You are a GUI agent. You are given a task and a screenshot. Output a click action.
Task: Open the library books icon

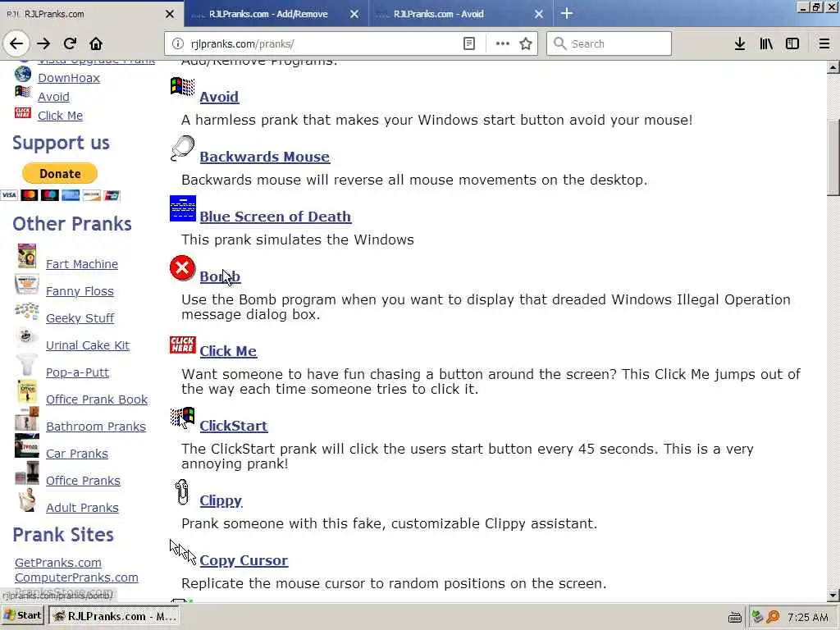[x=766, y=43]
